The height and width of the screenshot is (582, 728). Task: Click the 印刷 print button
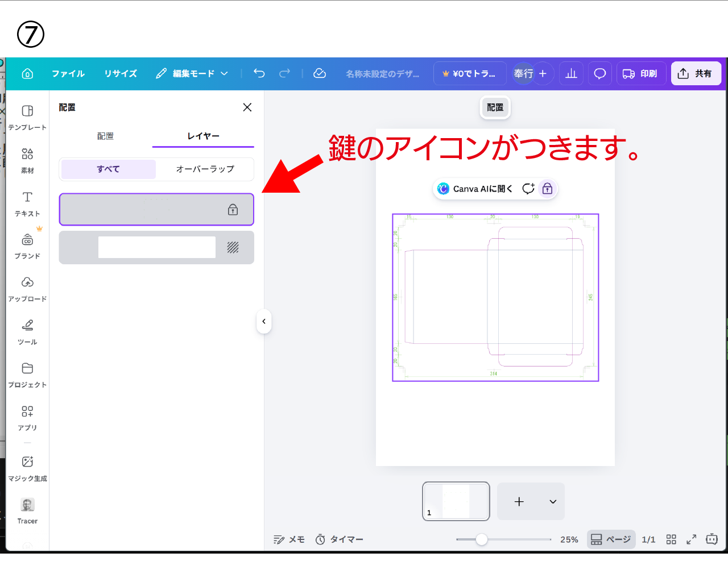click(641, 74)
